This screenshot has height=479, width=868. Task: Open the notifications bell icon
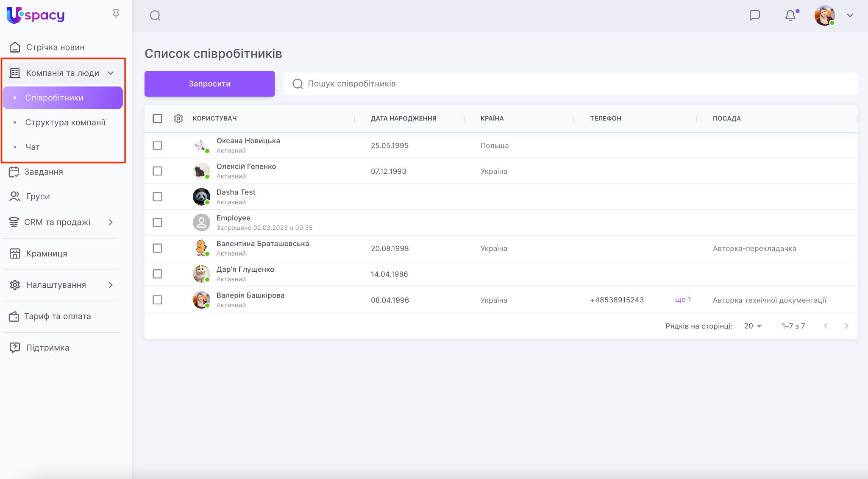(790, 16)
